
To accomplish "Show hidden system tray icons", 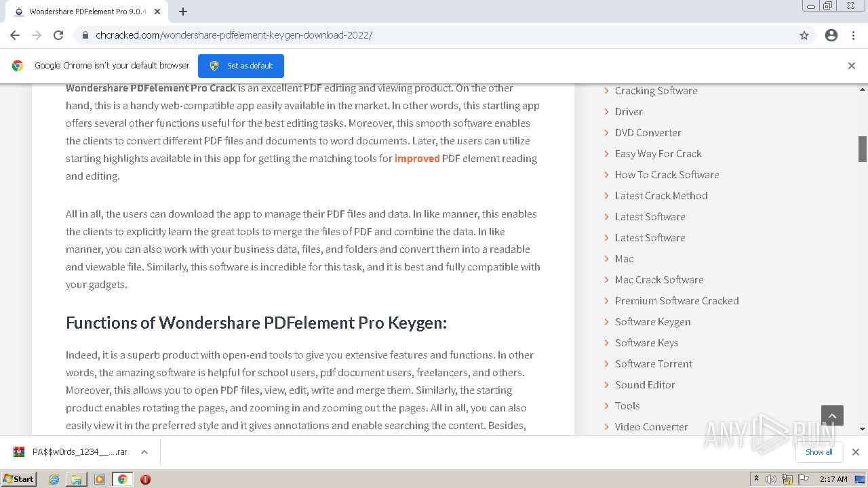I will coord(756,479).
